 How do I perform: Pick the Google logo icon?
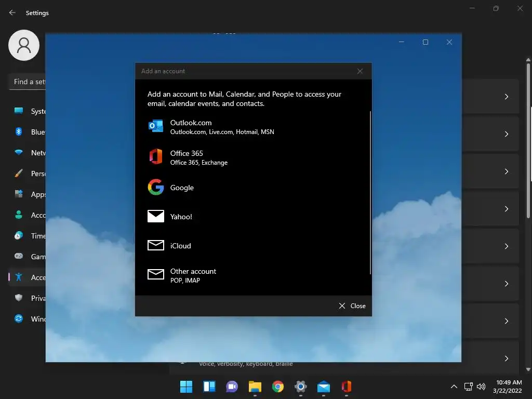(156, 187)
